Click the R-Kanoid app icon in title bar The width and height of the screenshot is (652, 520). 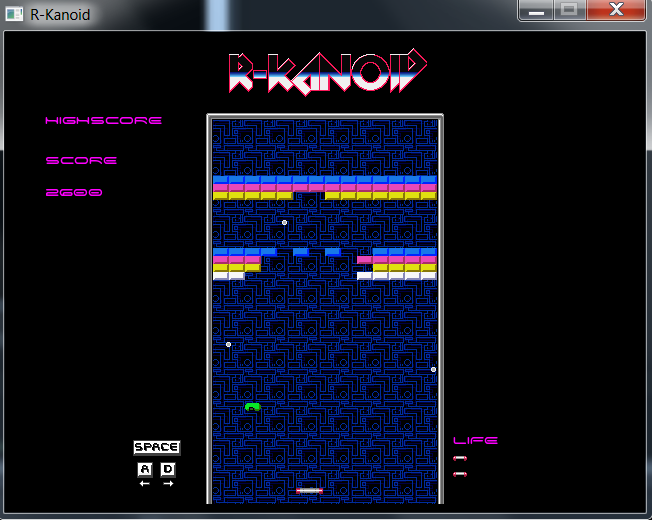pyautogui.click(x=15, y=14)
